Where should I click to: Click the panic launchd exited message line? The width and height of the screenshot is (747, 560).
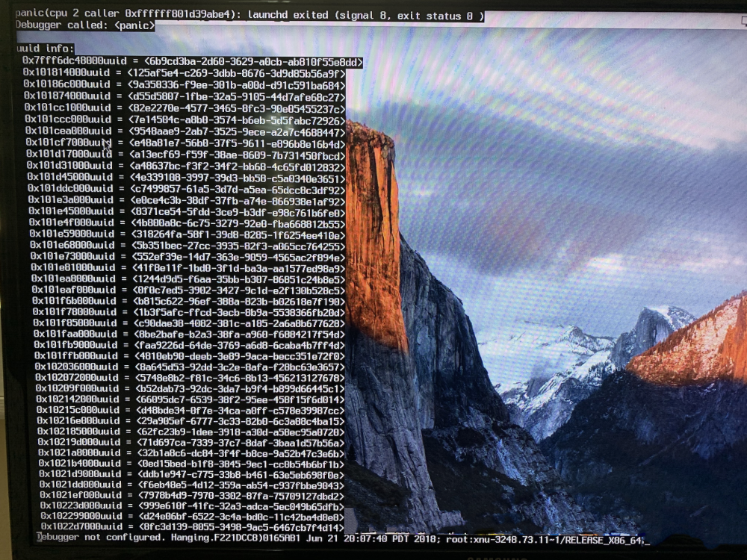coord(249,15)
